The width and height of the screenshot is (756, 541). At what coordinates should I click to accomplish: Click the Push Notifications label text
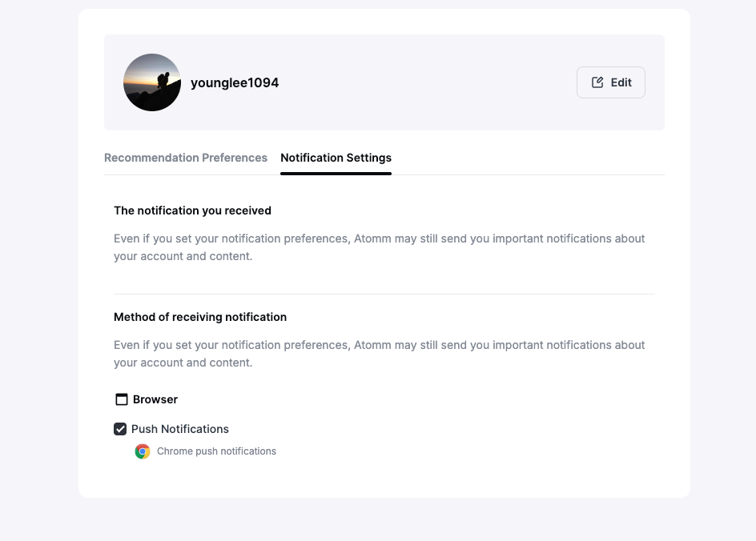[180, 429]
